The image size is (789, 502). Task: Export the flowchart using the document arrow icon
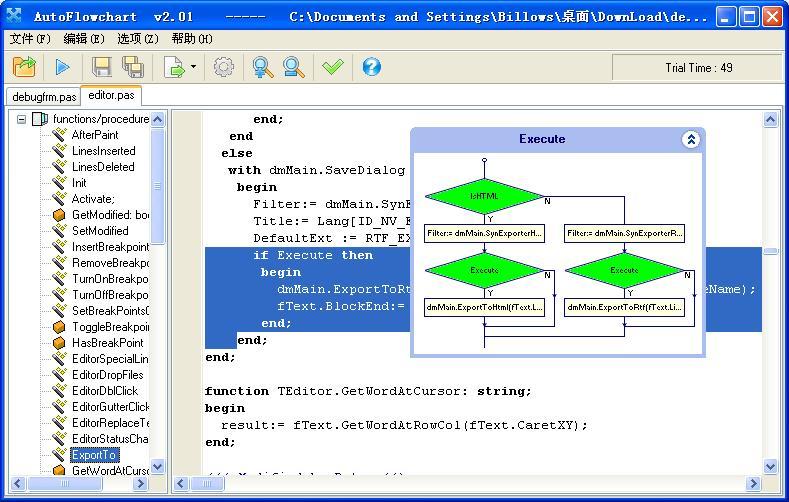174,66
